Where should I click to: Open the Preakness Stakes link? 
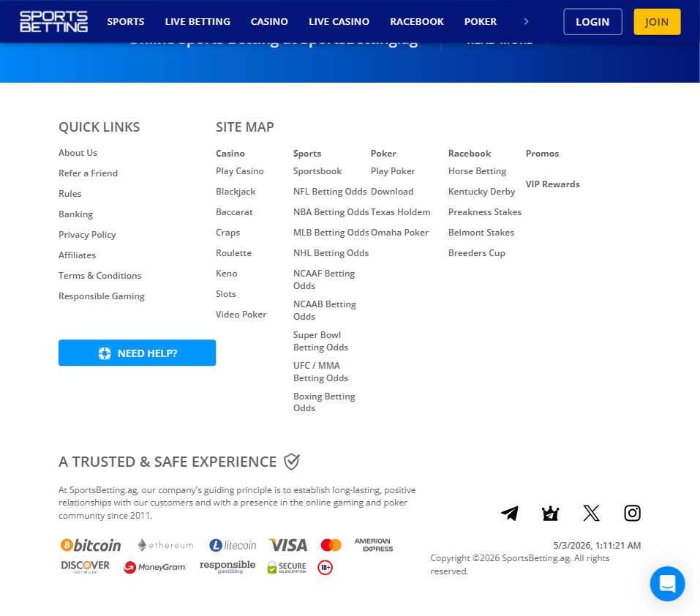[x=485, y=212]
